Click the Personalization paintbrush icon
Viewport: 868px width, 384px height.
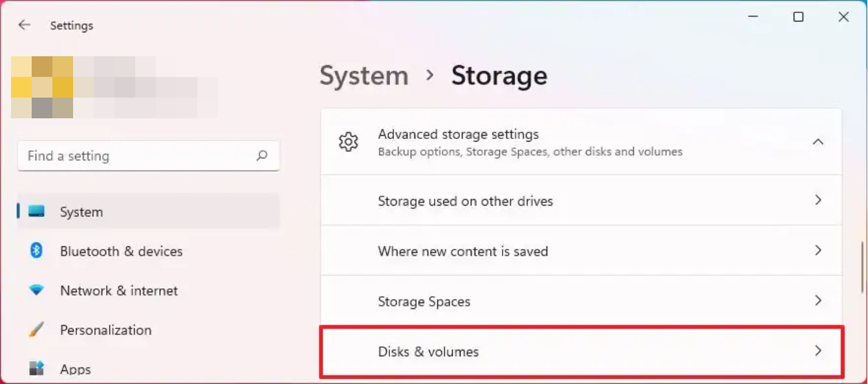pyautogui.click(x=37, y=330)
